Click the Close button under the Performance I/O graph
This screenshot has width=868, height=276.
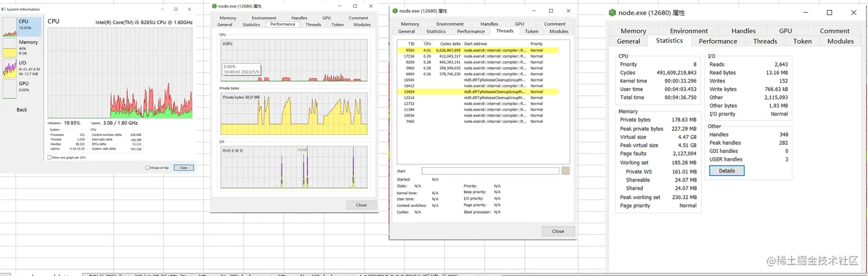click(361, 205)
